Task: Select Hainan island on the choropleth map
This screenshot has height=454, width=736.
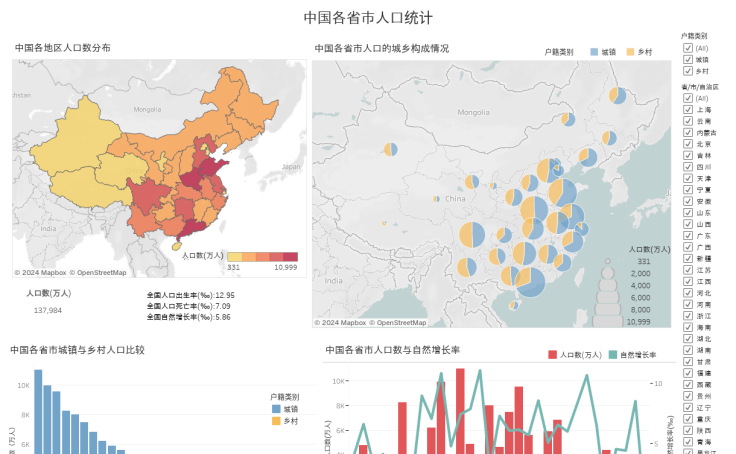Action: coord(176,246)
